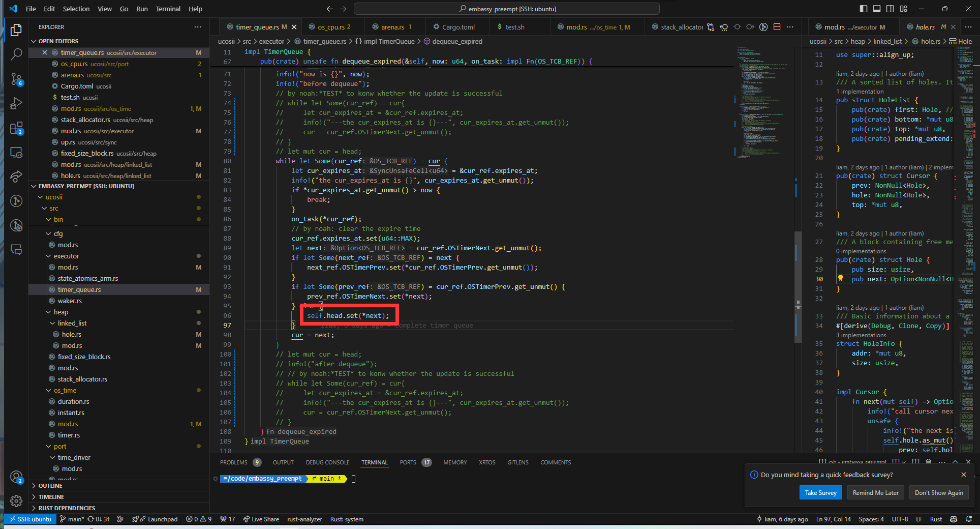980x529 pixels.
Task: Open split terminal dropdown arrow
Action: [x=904, y=462]
